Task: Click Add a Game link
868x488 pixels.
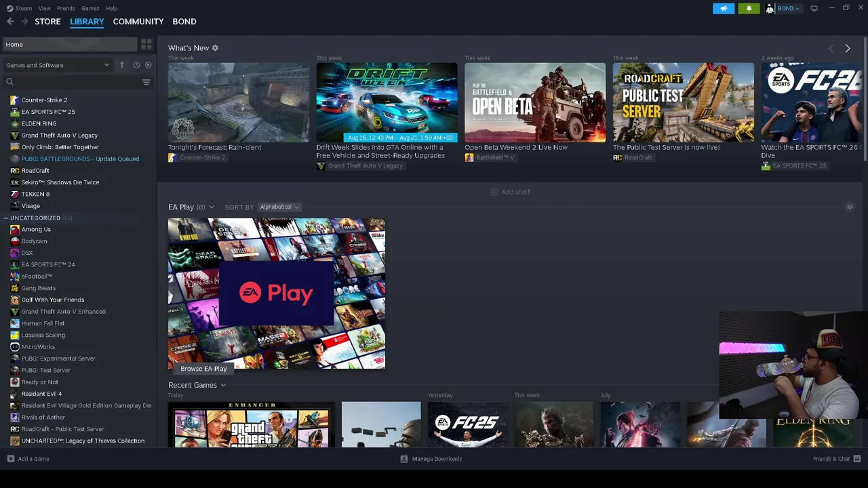Action: (x=33, y=459)
